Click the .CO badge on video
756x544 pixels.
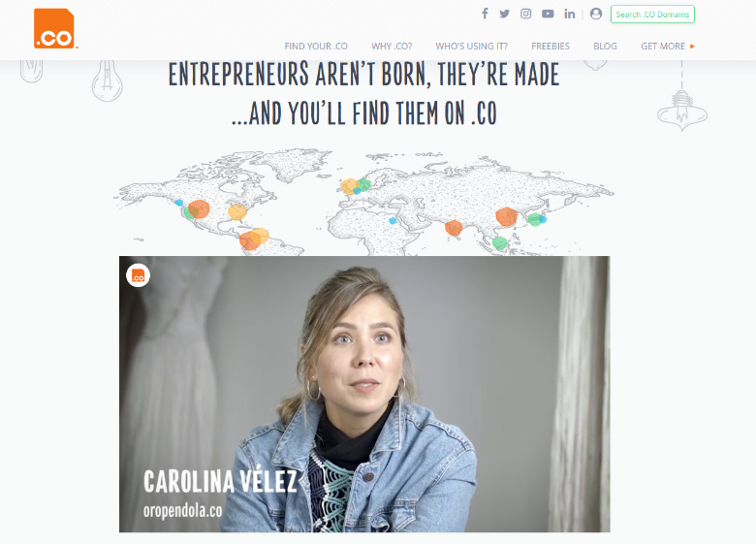click(138, 275)
